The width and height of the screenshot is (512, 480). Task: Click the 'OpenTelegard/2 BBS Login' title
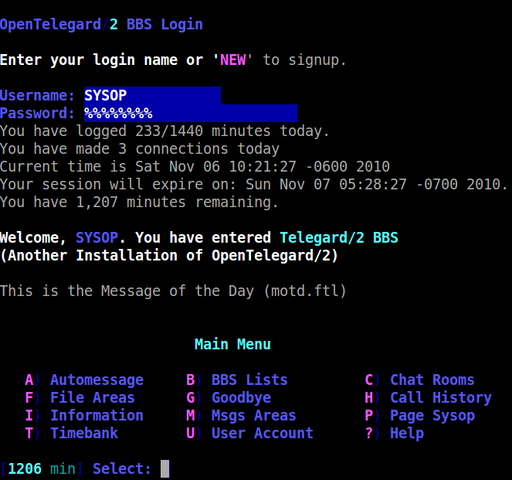tap(101, 25)
